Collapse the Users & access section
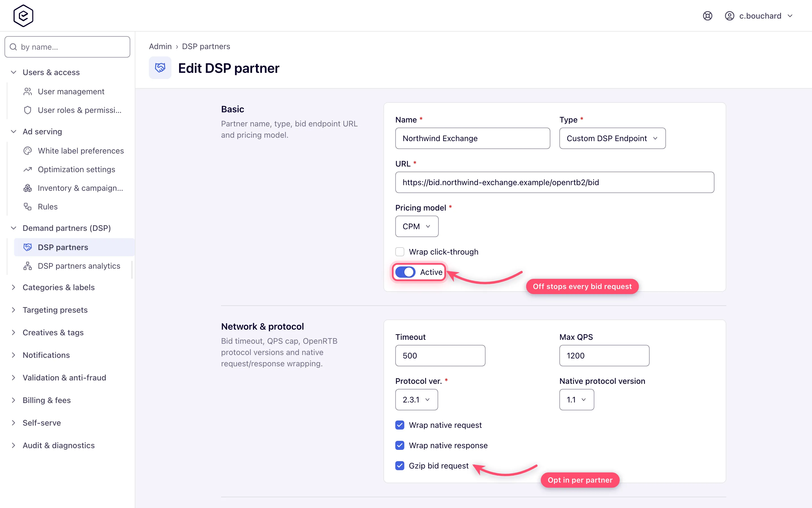Image resolution: width=812 pixels, height=508 pixels. tap(51, 72)
